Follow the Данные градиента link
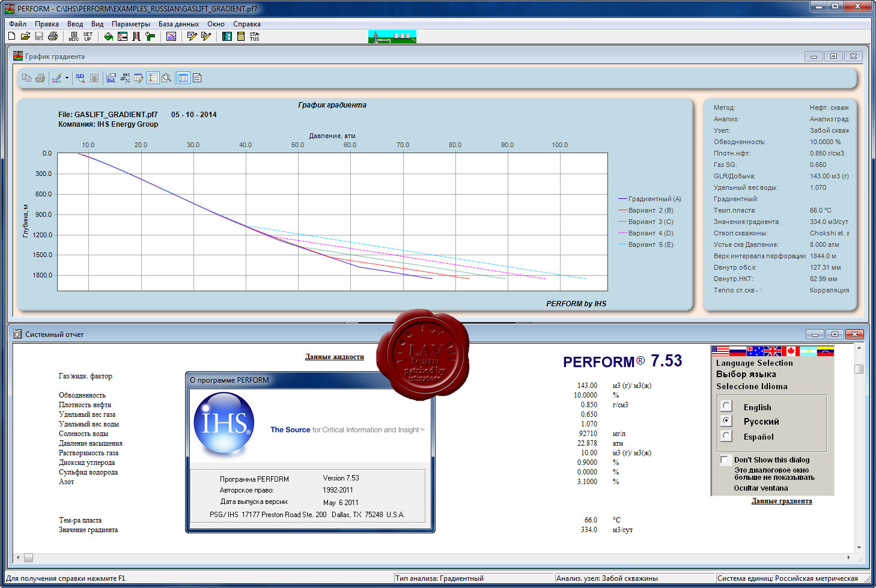 (782, 501)
